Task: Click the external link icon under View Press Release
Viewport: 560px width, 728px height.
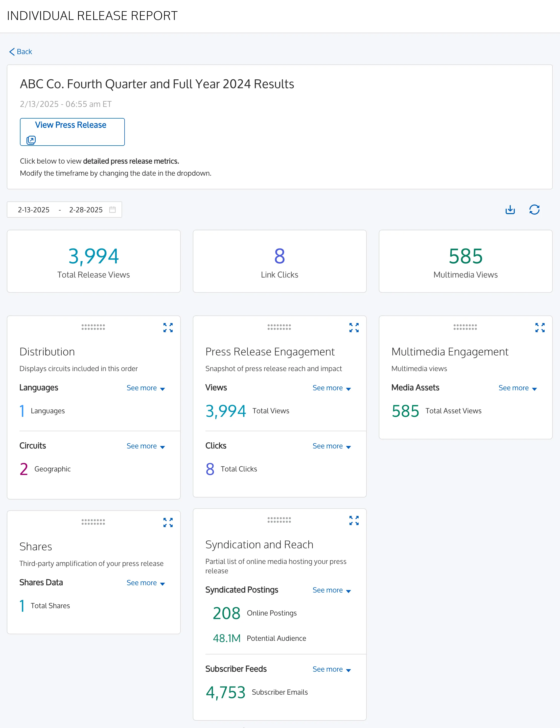Action: coord(31,140)
